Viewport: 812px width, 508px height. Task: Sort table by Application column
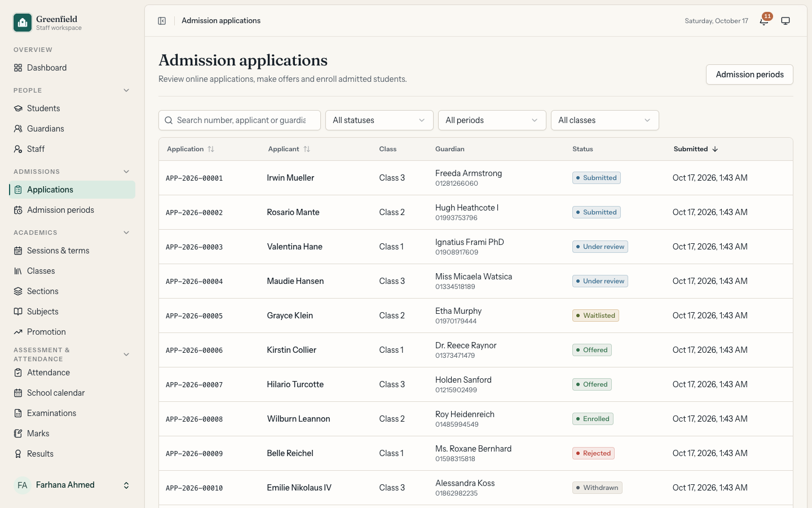pos(191,149)
